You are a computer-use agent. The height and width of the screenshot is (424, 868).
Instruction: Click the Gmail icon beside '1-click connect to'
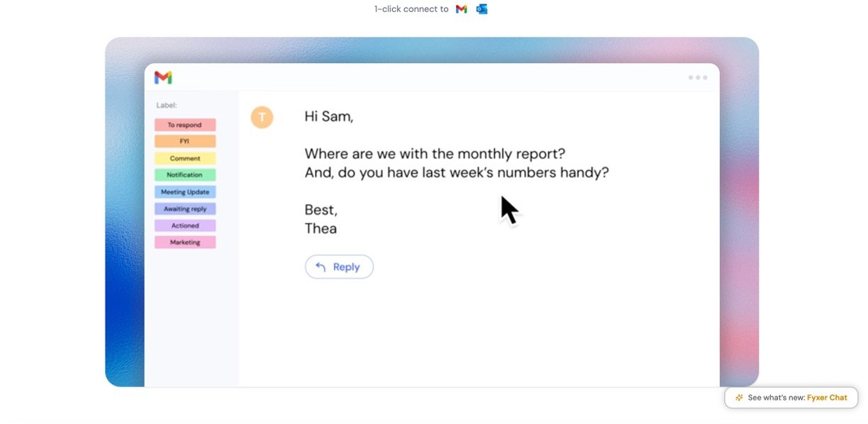tap(461, 9)
